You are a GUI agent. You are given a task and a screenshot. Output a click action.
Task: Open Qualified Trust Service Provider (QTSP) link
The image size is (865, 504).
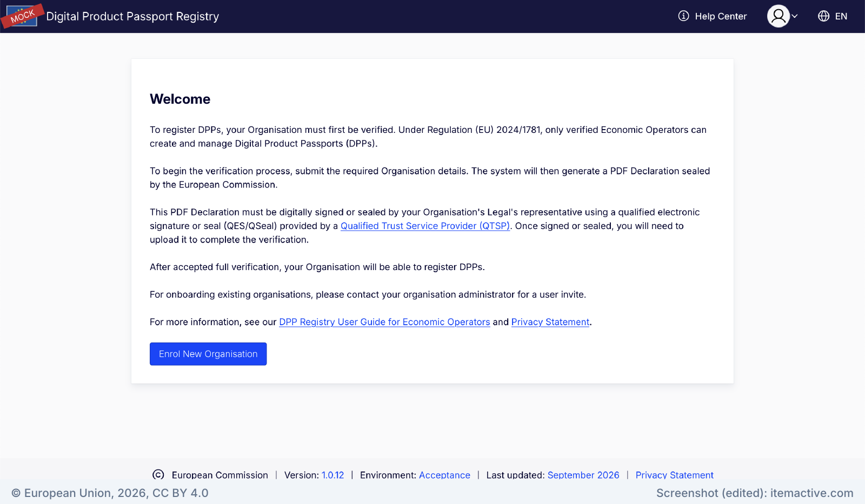(x=425, y=226)
